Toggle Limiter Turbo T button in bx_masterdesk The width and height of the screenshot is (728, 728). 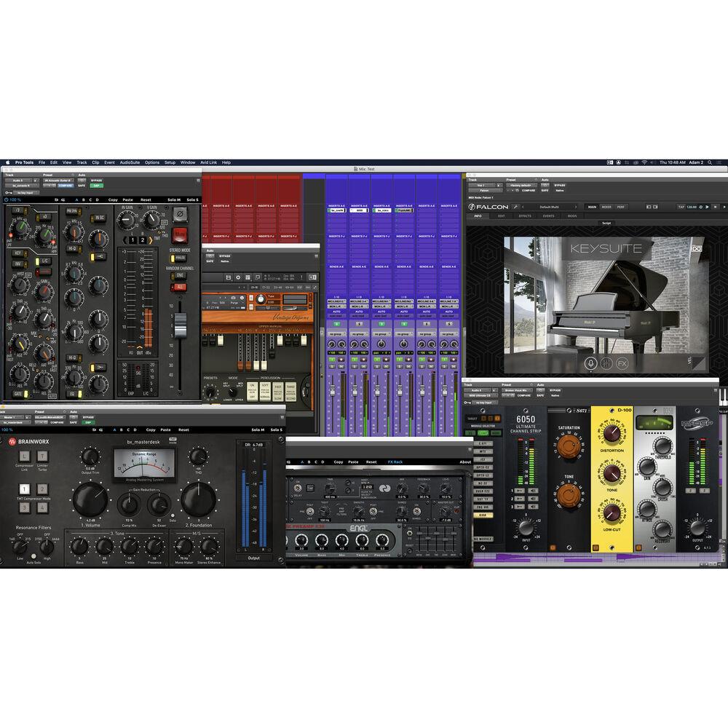pos(42,456)
